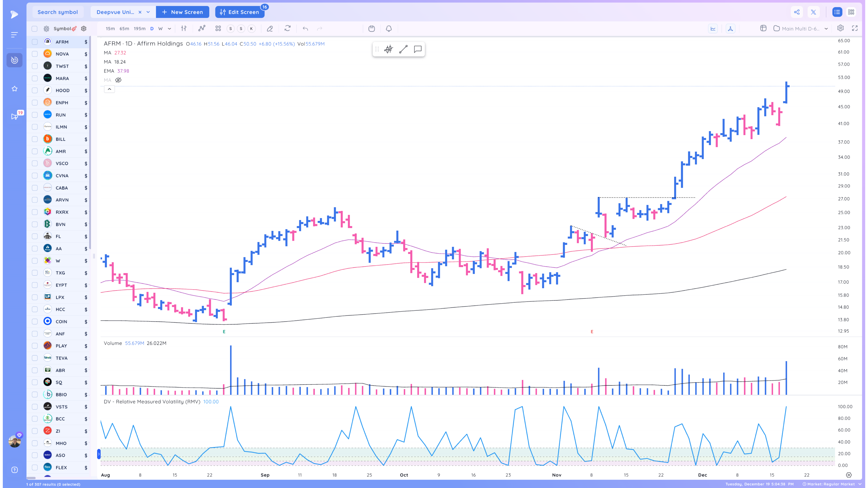
Task: Click the New Screen button
Action: 182,12
